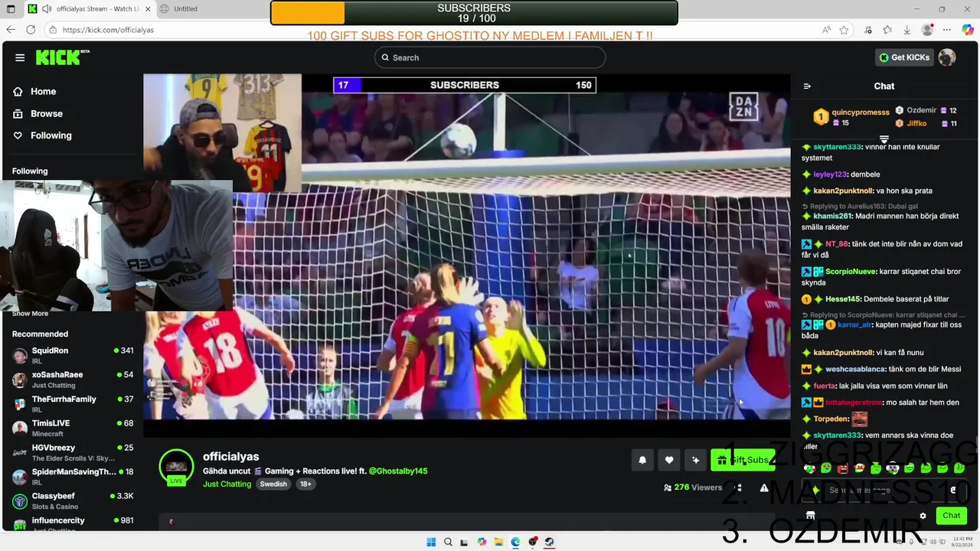Close the officialyas Stream browser tab
980x551 pixels.
[148, 9]
